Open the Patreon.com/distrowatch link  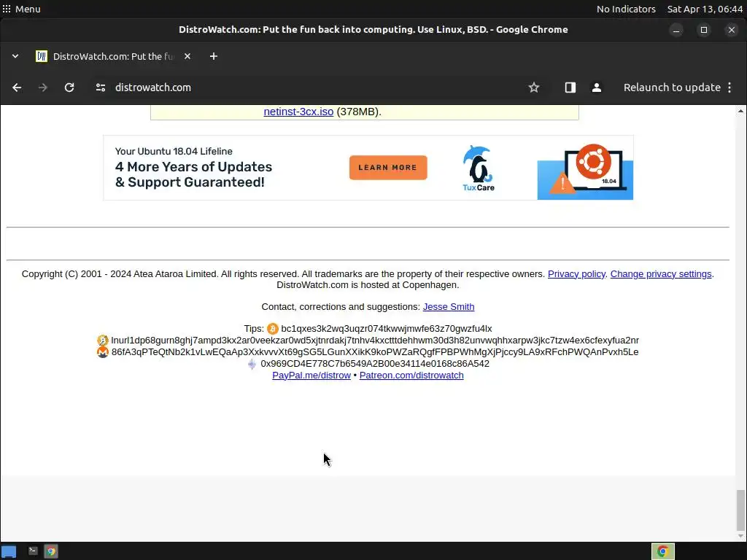tap(411, 376)
